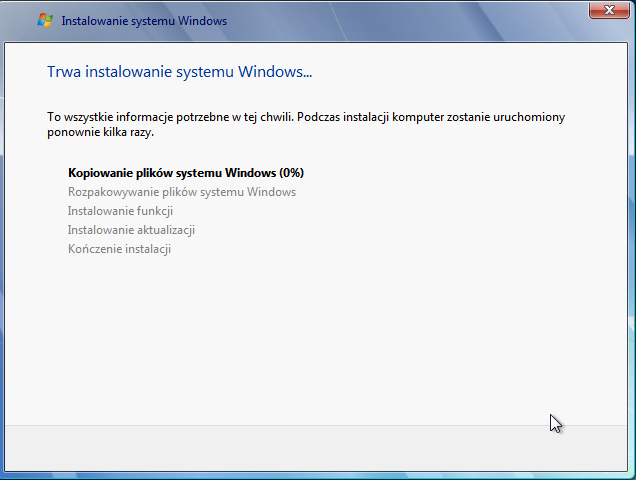
Task: Click the paragraph starting "To wszystkie informacje potrzebne"
Action: click(306, 124)
